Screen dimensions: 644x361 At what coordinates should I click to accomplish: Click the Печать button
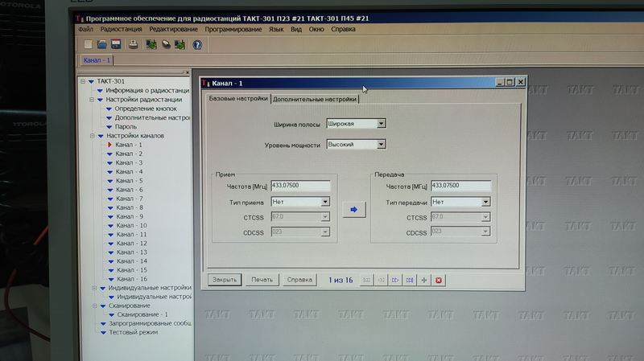coord(261,280)
